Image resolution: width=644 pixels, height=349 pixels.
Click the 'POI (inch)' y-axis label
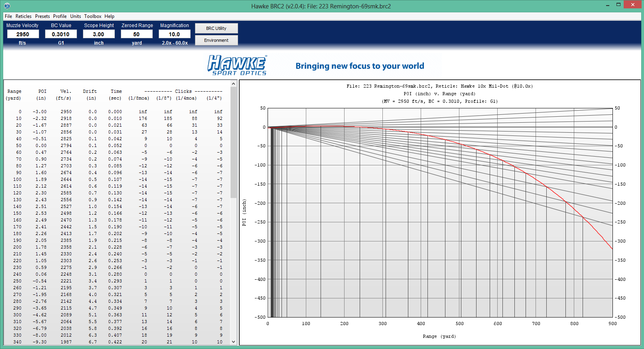coord(244,212)
